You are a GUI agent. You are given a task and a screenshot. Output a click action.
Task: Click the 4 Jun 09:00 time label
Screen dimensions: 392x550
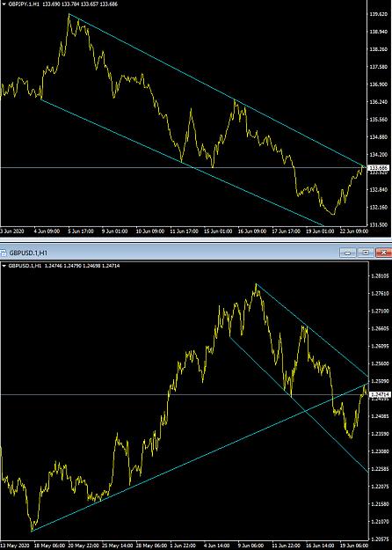[x=48, y=231]
